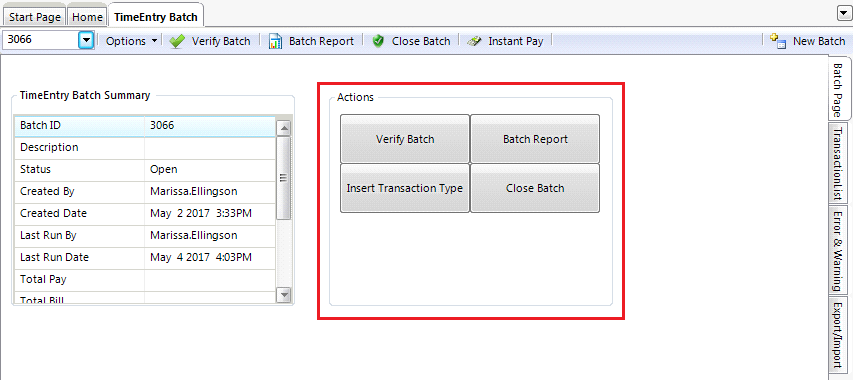The image size is (853, 380).
Task: Click the green checkmark Verify Batch toolbar icon
Action: (177, 41)
